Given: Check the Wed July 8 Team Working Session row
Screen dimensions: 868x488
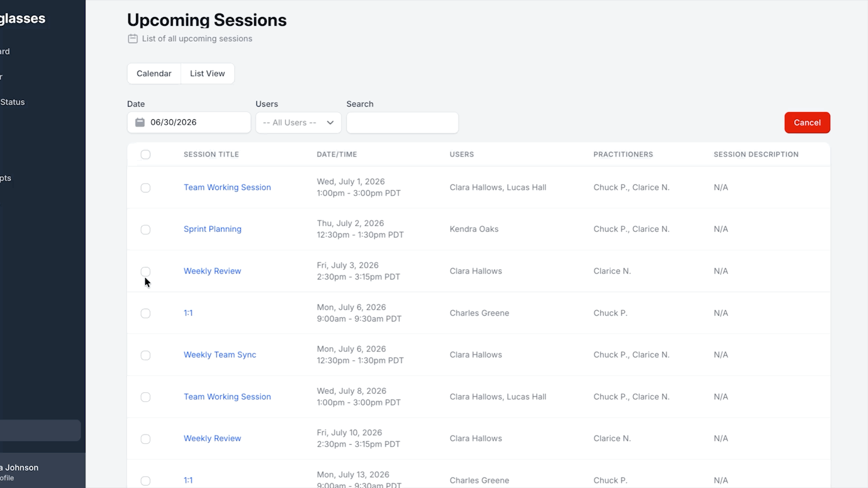Looking at the screenshot, I should (x=145, y=397).
